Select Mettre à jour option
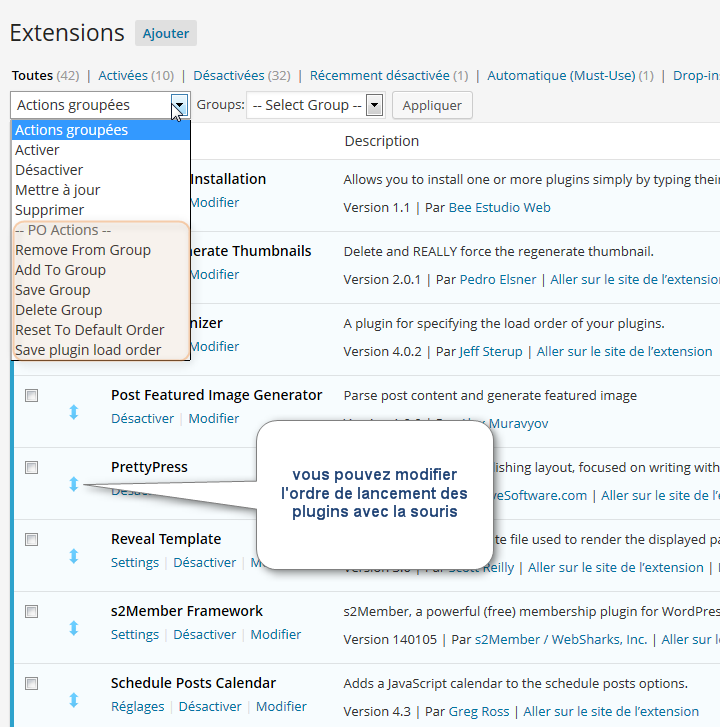720x727 pixels. 101,190
